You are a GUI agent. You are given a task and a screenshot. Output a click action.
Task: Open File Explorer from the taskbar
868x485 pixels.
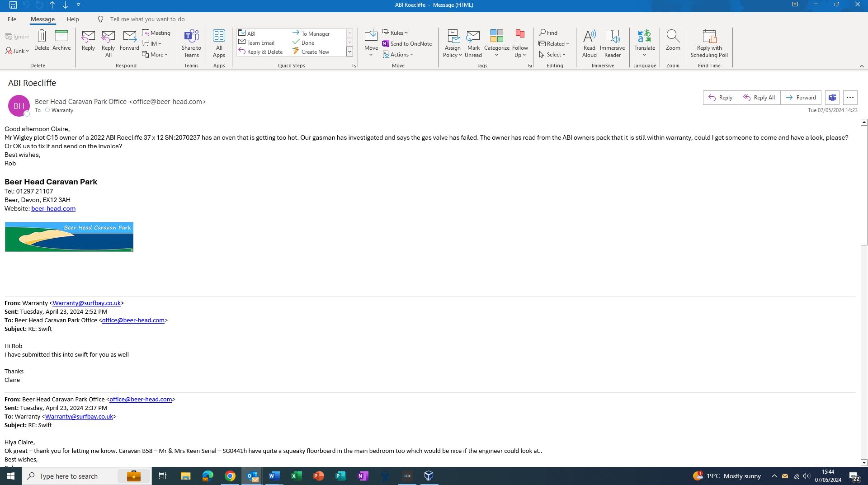[x=185, y=476]
